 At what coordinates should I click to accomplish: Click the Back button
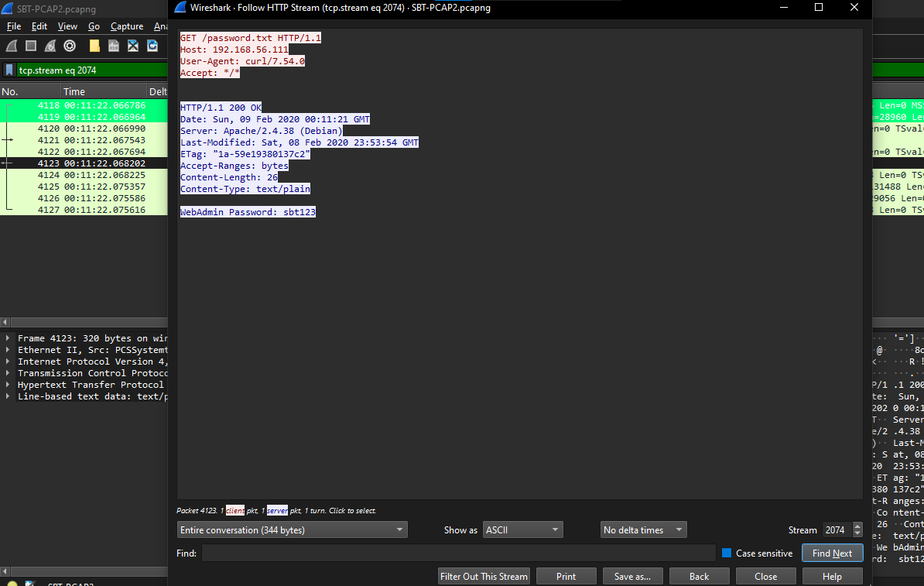700,577
